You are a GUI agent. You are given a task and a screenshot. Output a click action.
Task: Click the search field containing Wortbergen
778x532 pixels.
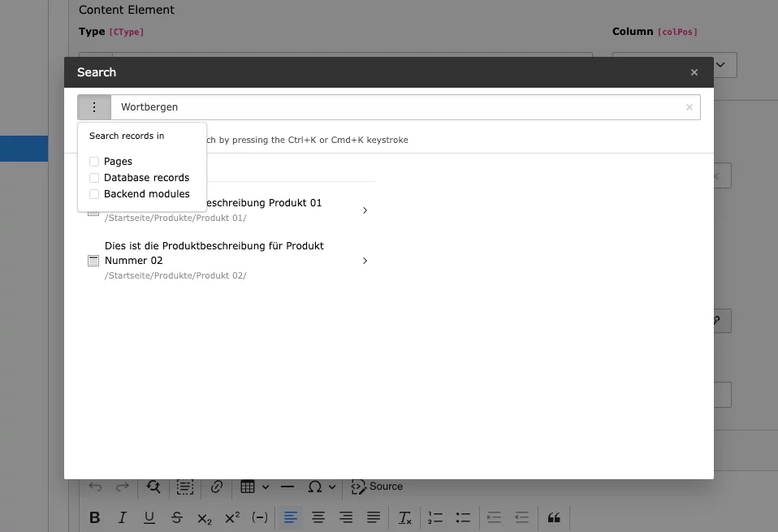pos(405,107)
